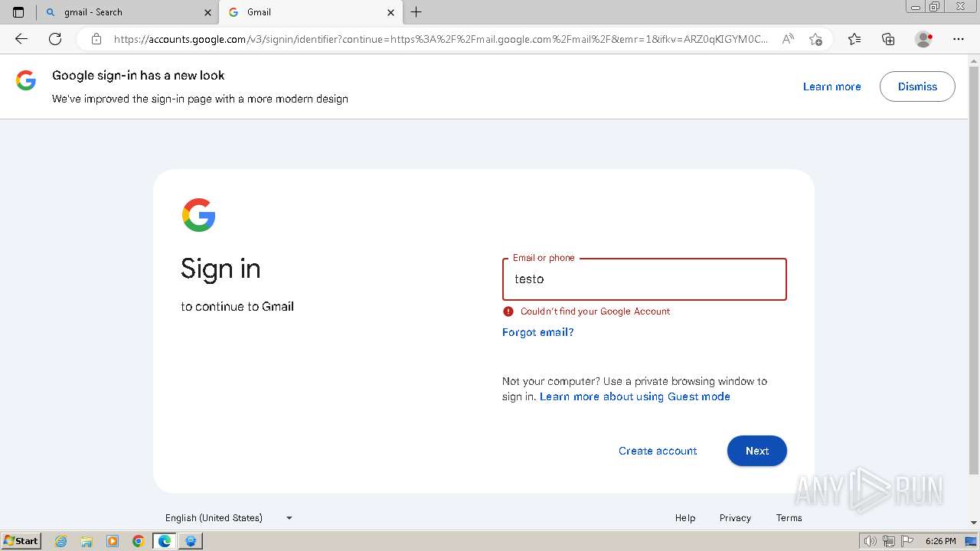Viewport: 980px width, 551px height.
Task: Launch Chrome from the taskbar
Action: click(x=138, y=541)
